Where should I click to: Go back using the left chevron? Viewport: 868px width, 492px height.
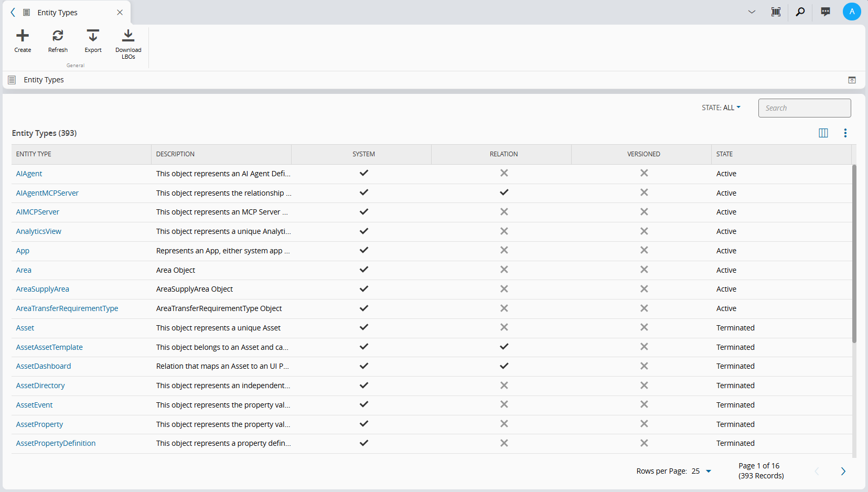coord(13,12)
